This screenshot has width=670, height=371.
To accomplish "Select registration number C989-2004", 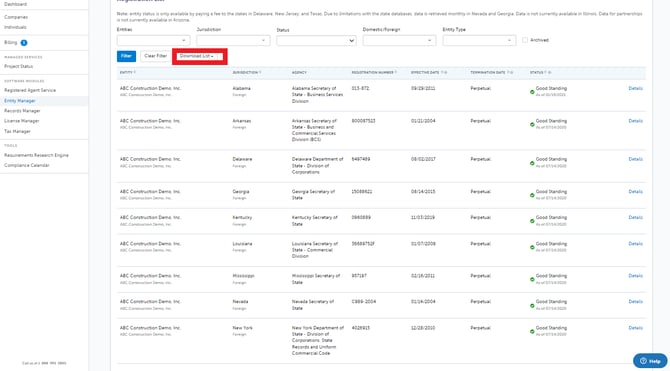I will 364,302.
